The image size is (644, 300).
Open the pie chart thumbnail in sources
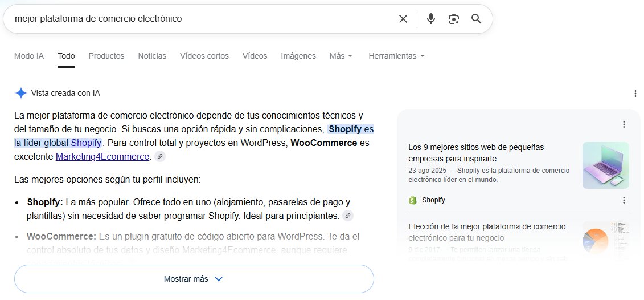click(x=605, y=241)
